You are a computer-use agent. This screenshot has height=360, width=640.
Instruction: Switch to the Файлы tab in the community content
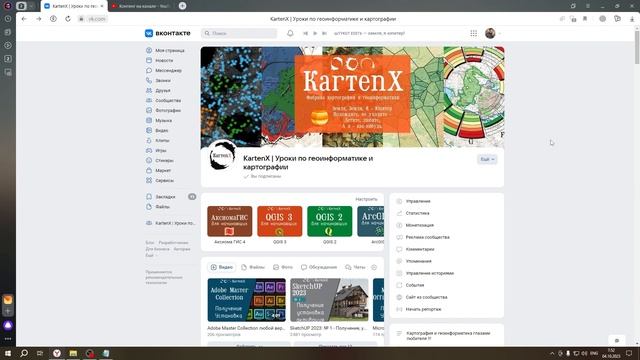[253, 267]
